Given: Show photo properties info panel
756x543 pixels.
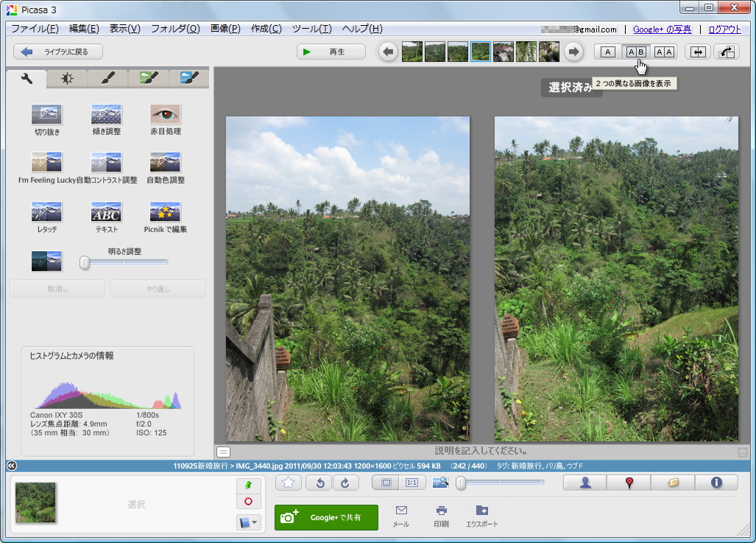Looking at the screenshot, I should tap(716, 482).
